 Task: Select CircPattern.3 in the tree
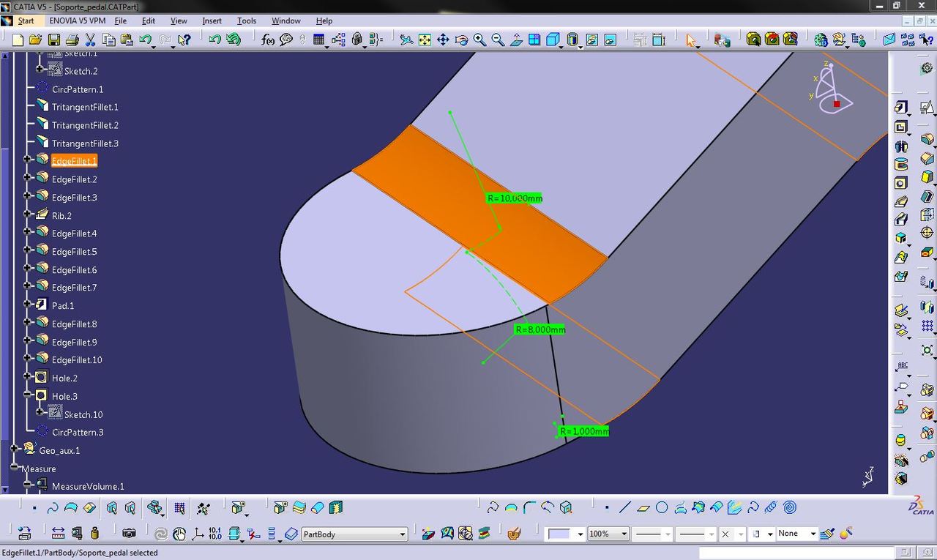click(x=78, y=433)
